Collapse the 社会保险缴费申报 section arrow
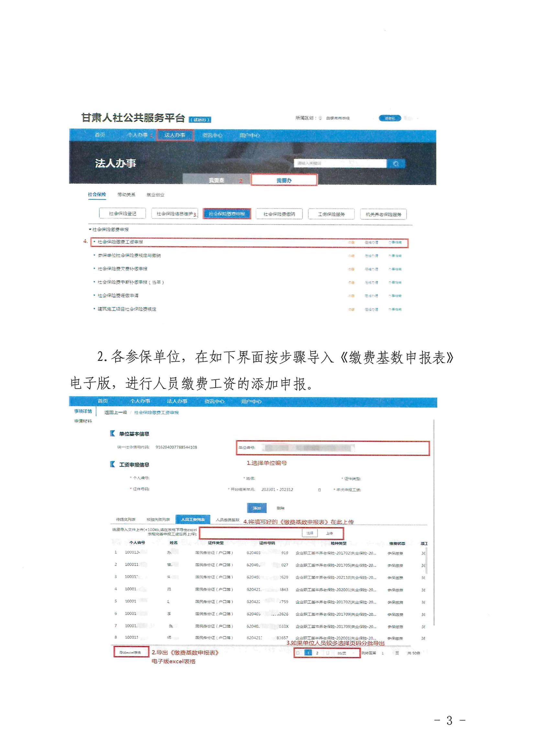The width and height of the screenshot is (535, 756). click(90, 229)
